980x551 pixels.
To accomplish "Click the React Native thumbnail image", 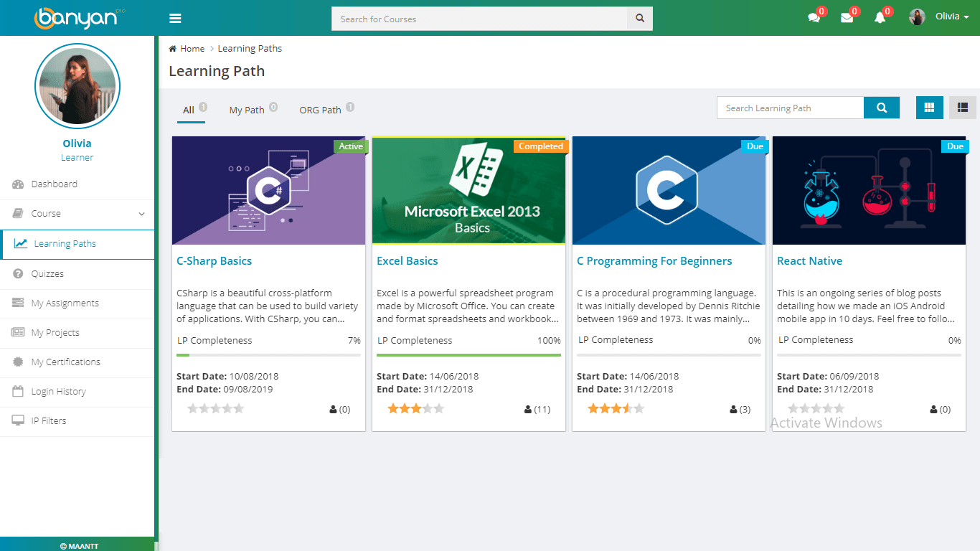I will point(869,190).
